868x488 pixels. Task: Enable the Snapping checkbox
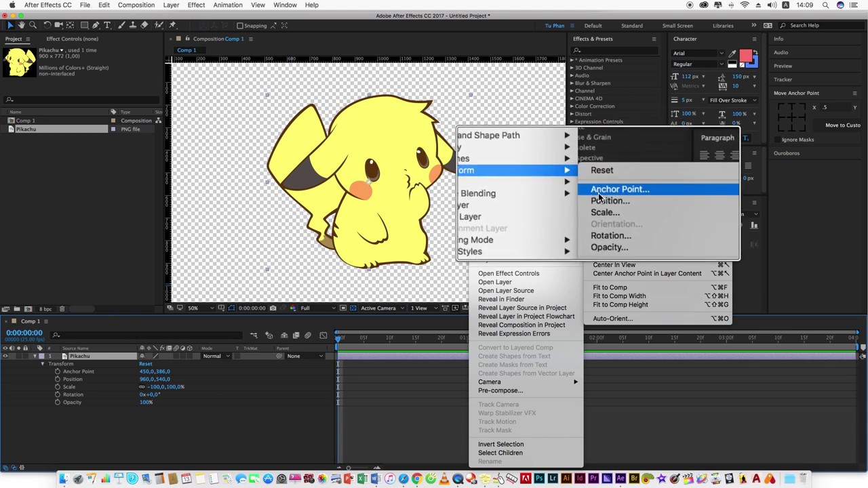click(x=240, y=26)
